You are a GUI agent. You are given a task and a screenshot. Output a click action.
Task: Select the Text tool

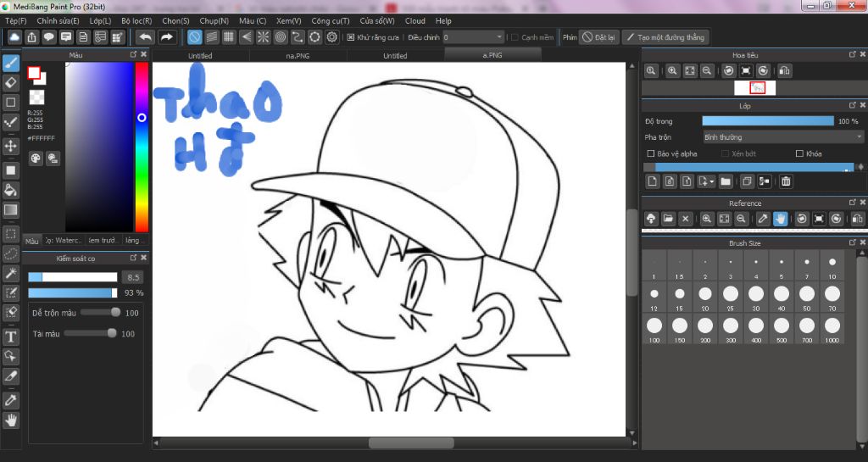(x=10, y=337)
